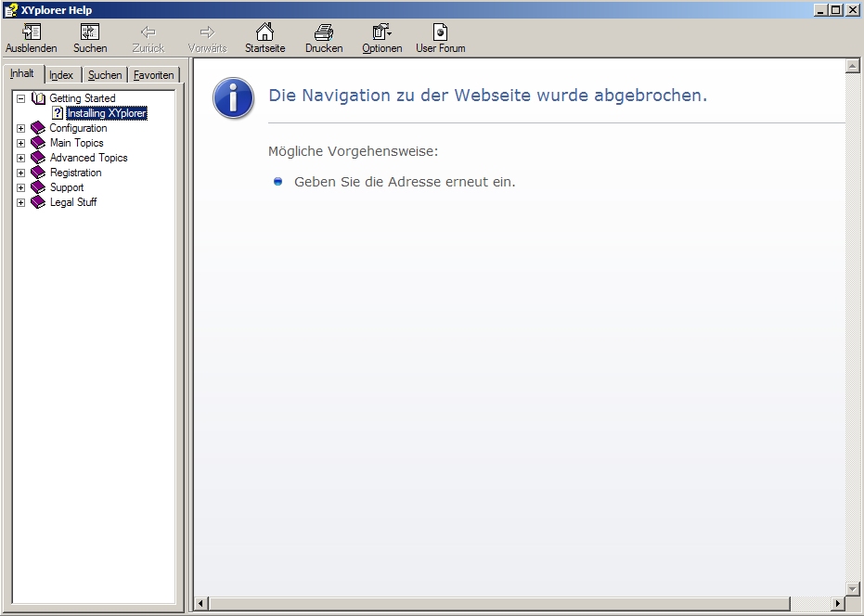
Task: Open the Startseite home page icon
Action: point(264,32)
